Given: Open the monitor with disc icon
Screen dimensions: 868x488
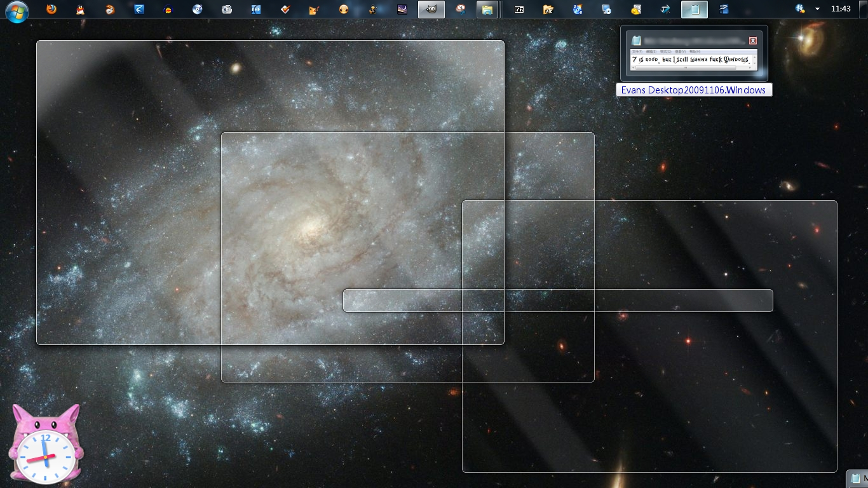Looking at the screenshot, I should [x=607, y=10].
